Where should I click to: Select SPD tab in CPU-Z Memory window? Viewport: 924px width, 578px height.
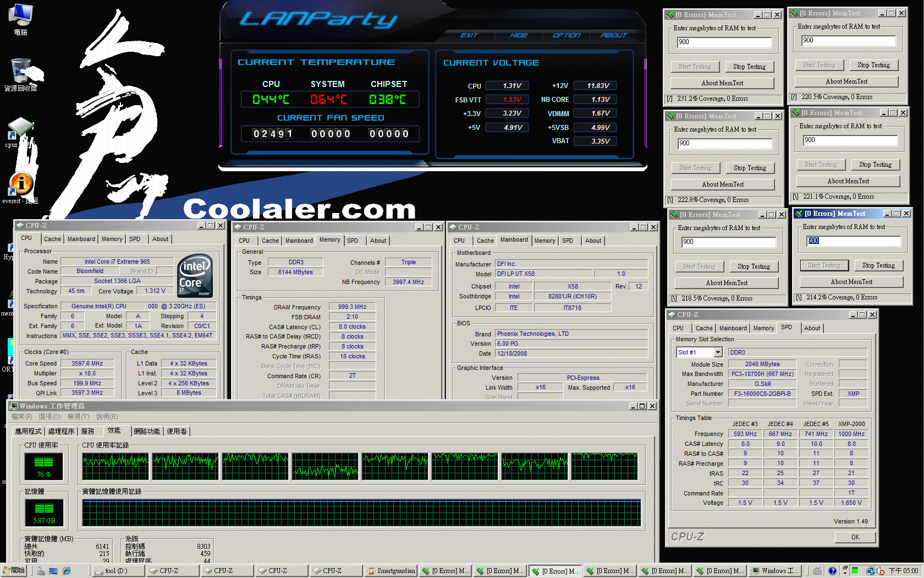tap(353, 241)
